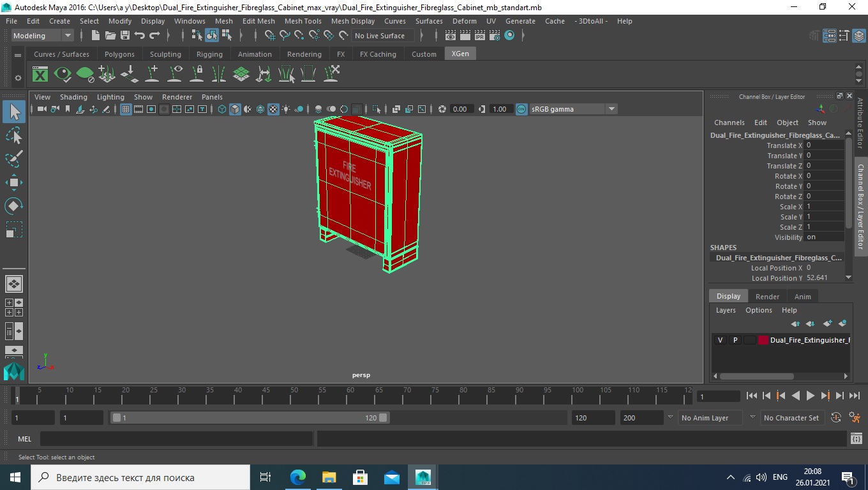The height and width of the screenshot is (490, 868).
Task: Play animation backwards
Action: pyautogui.click(x=795, y=396)
